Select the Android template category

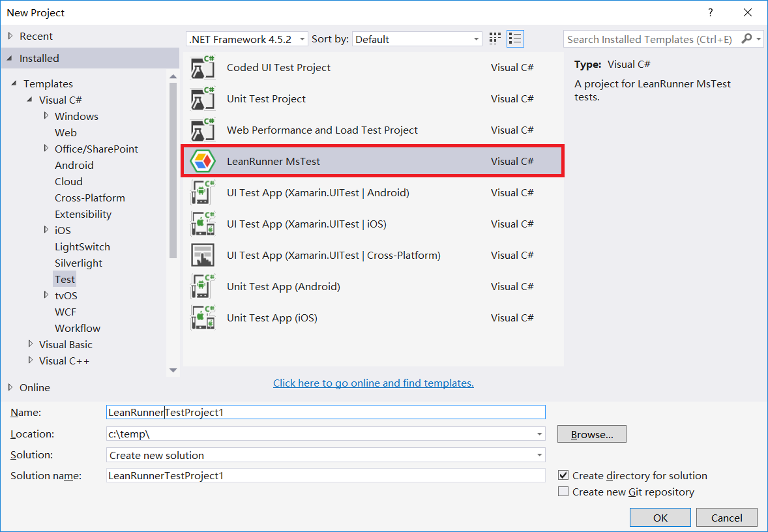coord(74,165)
